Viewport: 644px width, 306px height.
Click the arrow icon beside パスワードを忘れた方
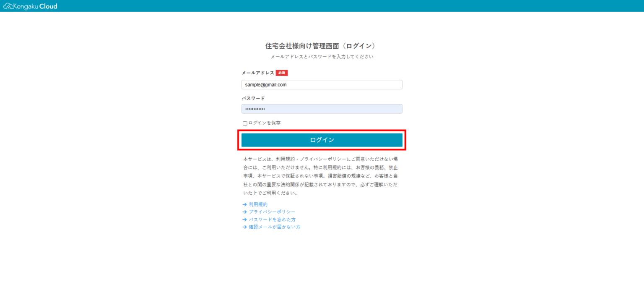(244, 219)
